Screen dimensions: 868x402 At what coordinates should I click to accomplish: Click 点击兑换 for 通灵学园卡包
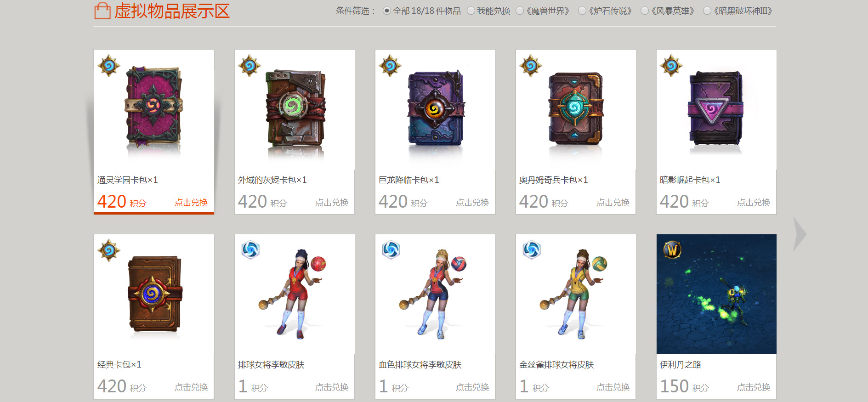191,203
